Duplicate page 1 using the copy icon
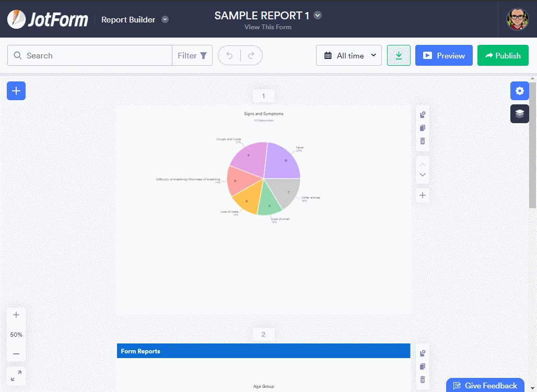The image size is (537, 392). click(x=422, y=127)
